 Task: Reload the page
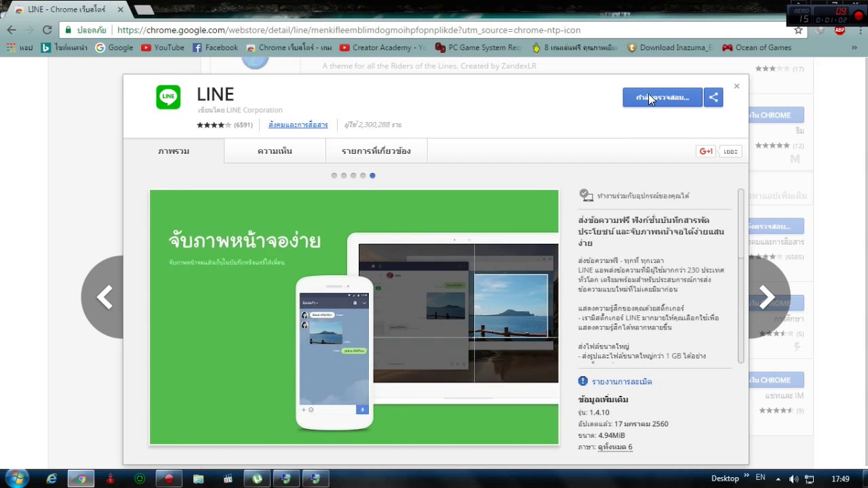47,30
